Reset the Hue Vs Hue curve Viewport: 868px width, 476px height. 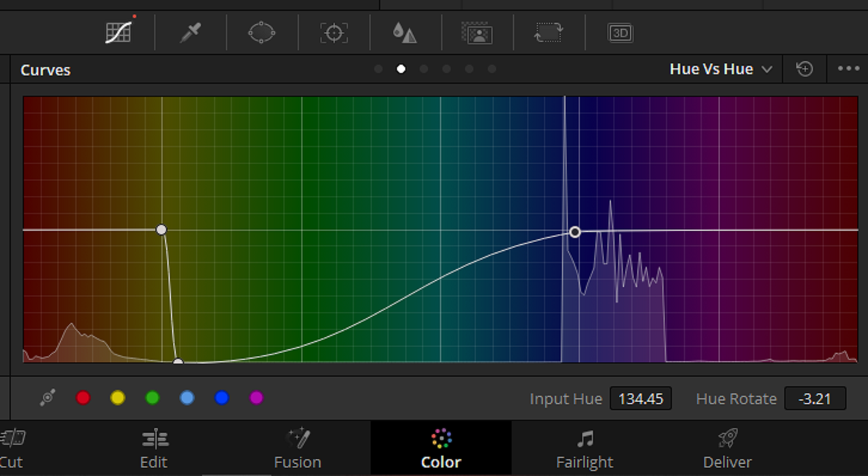[x=804, y=69]
